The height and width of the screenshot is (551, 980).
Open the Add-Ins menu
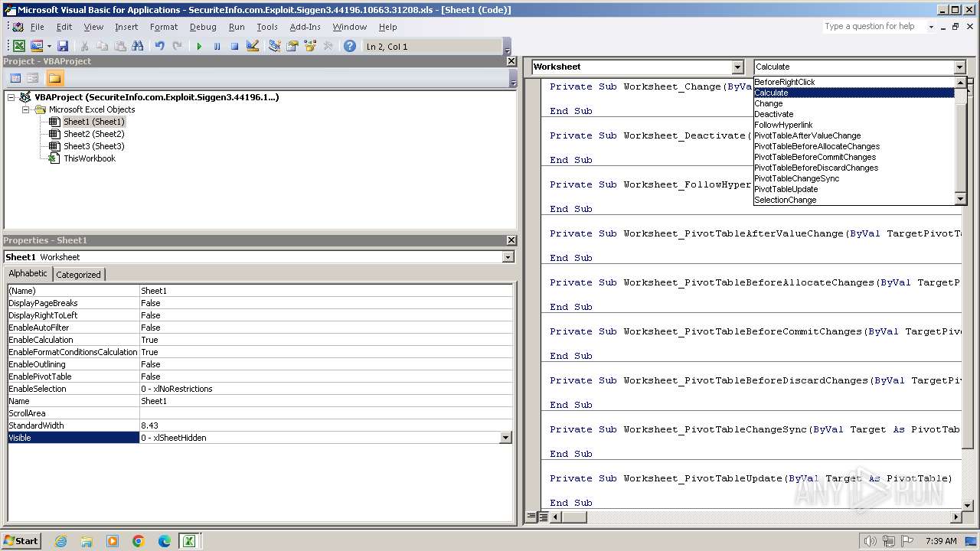click(305, 27)
